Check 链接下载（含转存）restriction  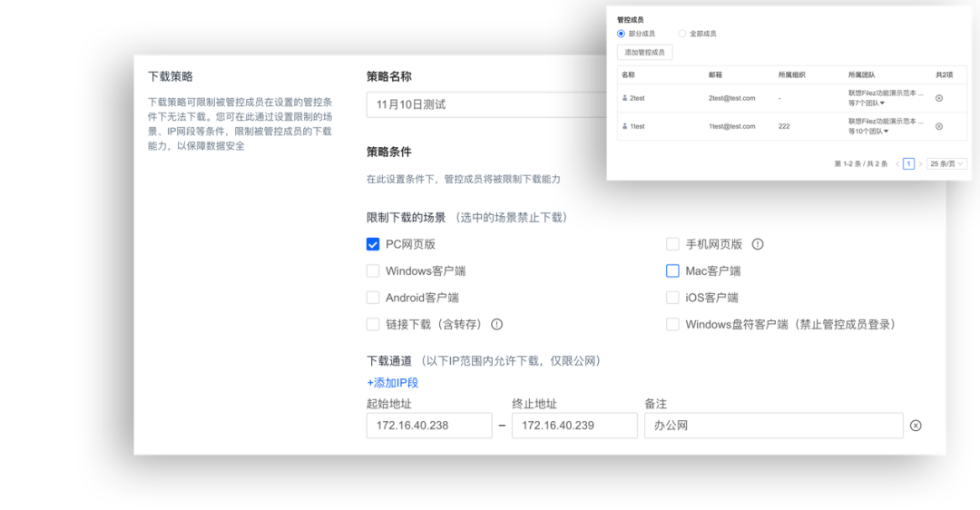pyautogui.click(x=373, y=324)
